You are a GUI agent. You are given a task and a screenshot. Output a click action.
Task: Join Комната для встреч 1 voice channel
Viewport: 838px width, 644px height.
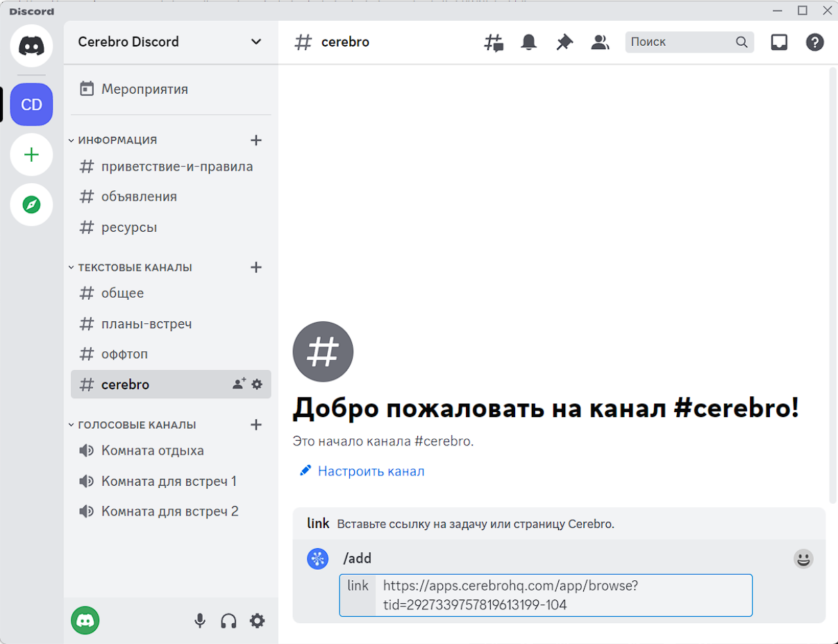(x=171, y=481)
